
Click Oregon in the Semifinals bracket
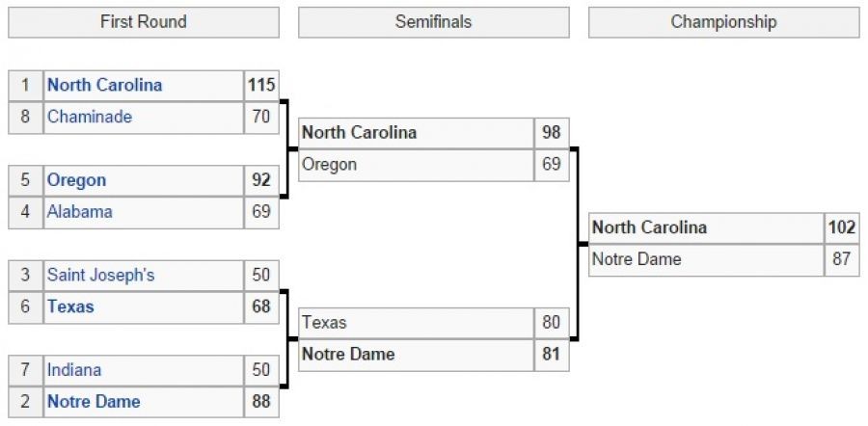coord(330,165)
